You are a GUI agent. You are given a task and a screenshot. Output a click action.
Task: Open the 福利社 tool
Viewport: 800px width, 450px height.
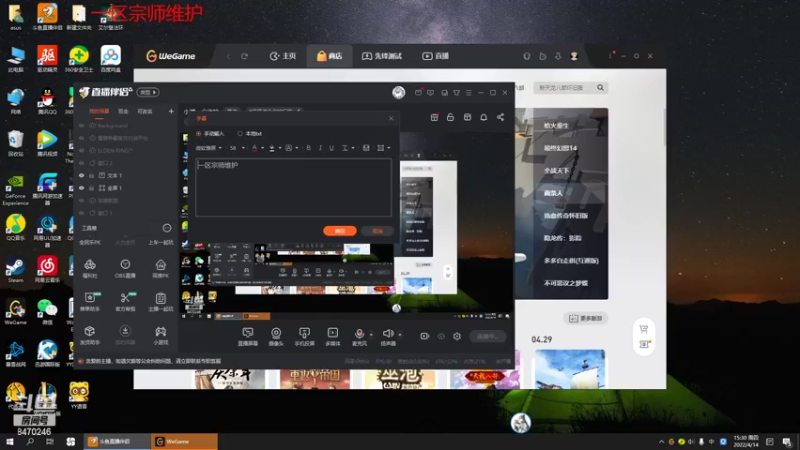pos(90,268)
